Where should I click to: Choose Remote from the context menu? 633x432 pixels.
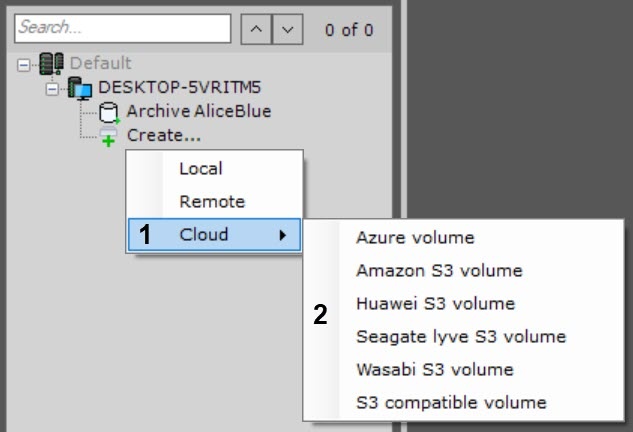[x=212, y=202]
